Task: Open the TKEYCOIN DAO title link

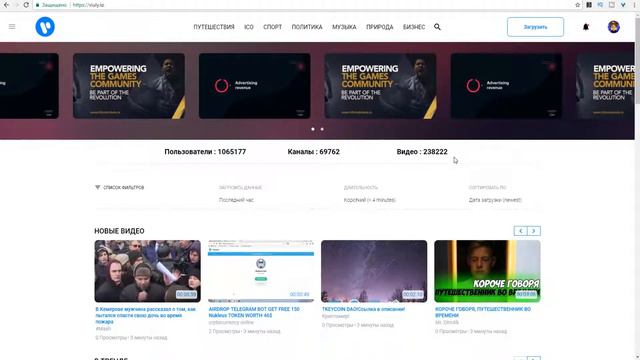Action: coord(363,309)
